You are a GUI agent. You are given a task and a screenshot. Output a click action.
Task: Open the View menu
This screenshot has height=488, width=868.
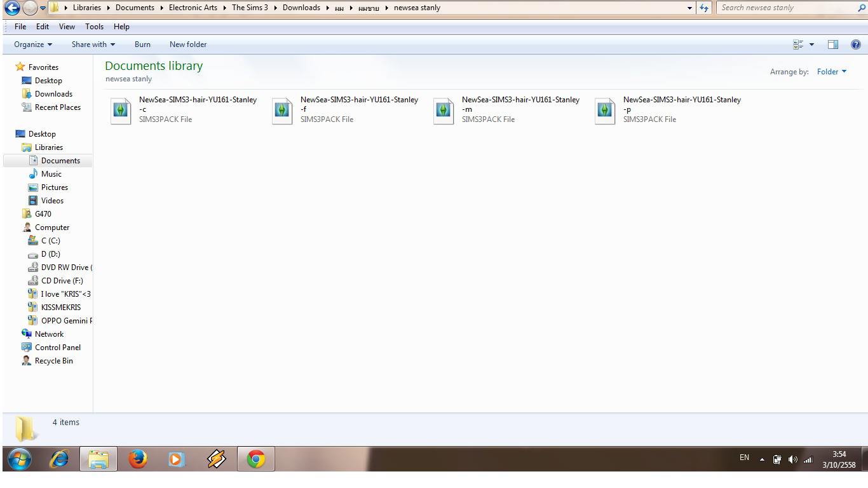(x=67, y=27)
